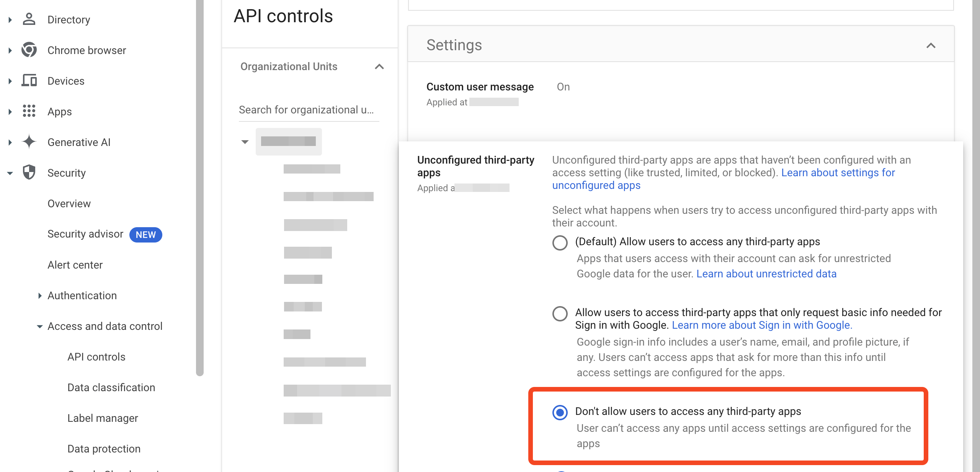Click the sidebar vertical scrollbar
The image size is (980, 472).
click(199, 188)
